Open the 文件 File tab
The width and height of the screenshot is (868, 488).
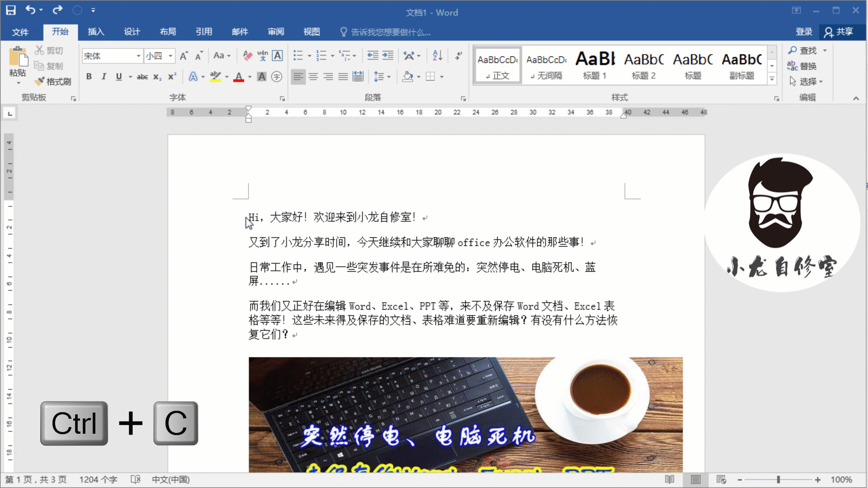[20, 32]
